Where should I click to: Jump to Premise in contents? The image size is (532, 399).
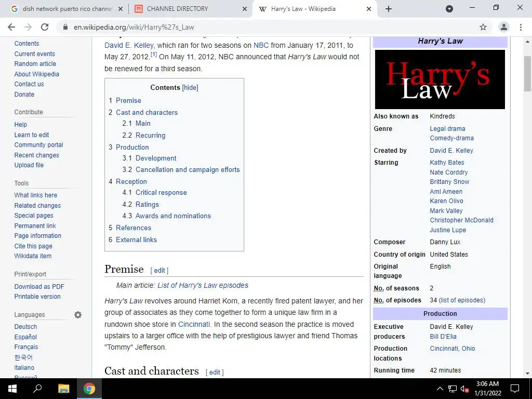pyautogui.click(x=128, y=100)
